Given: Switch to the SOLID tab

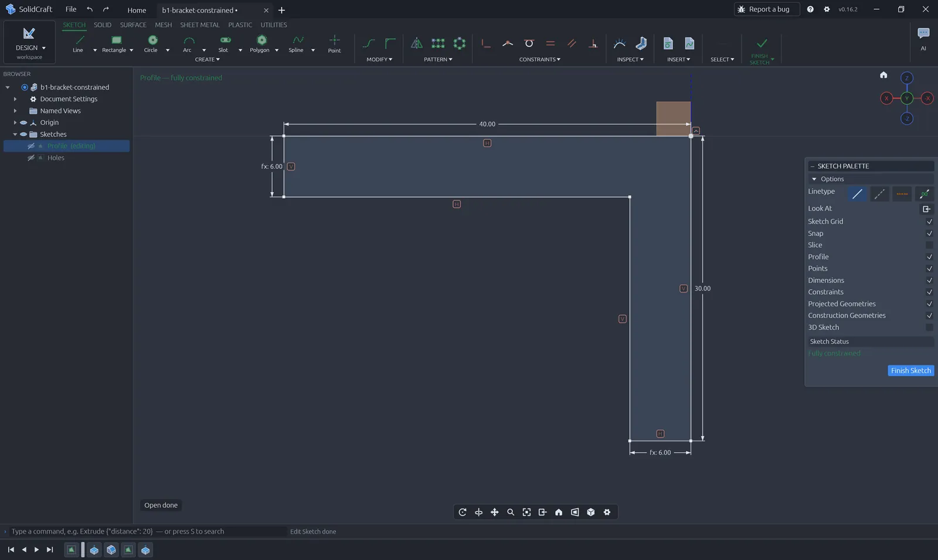Looking at the screenshot, I should 103,25.
